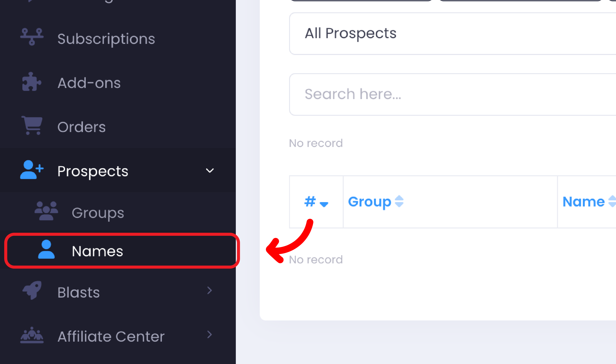Screen dimensions: 616x364
Task: Go to the Orders menu item
Action: coord(81,127)
